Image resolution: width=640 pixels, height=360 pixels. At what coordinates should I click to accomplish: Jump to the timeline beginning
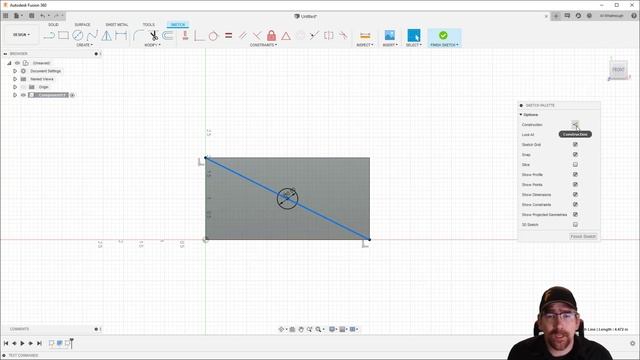6,344
